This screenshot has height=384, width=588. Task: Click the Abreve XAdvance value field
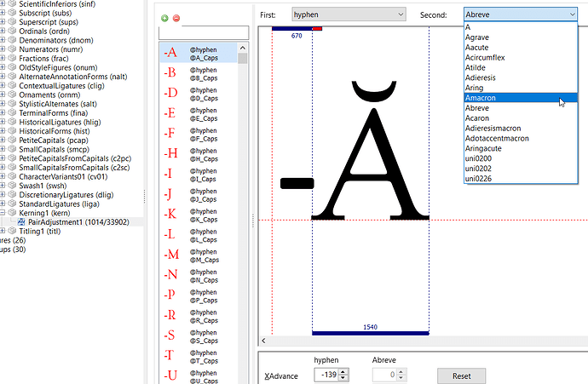coord(384,375)
